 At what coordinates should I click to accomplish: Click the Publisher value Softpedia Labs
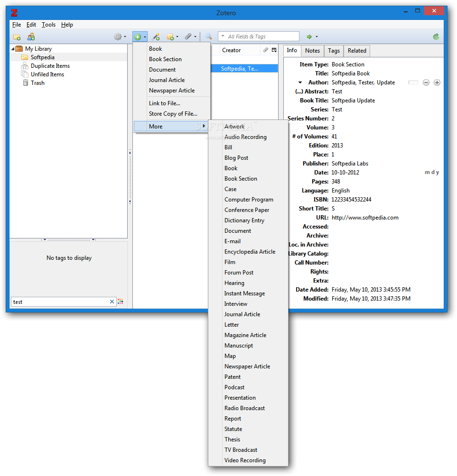pos(350,163)
